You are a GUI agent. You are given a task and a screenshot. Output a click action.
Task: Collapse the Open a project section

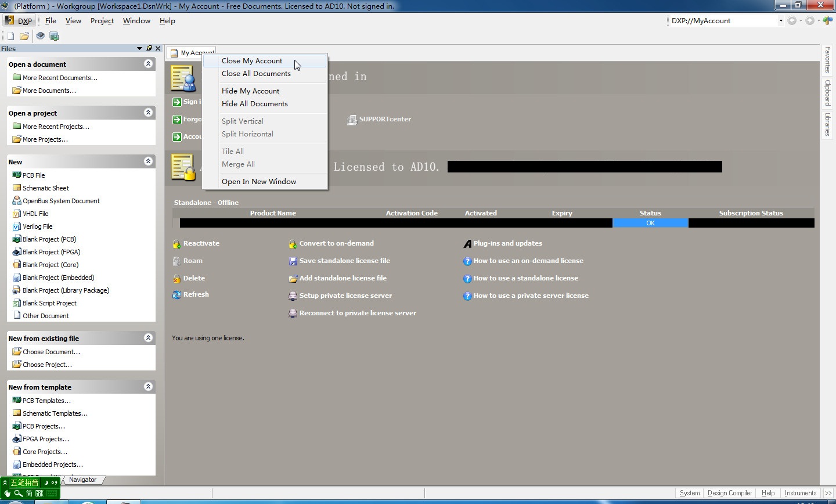coord(149,113)
